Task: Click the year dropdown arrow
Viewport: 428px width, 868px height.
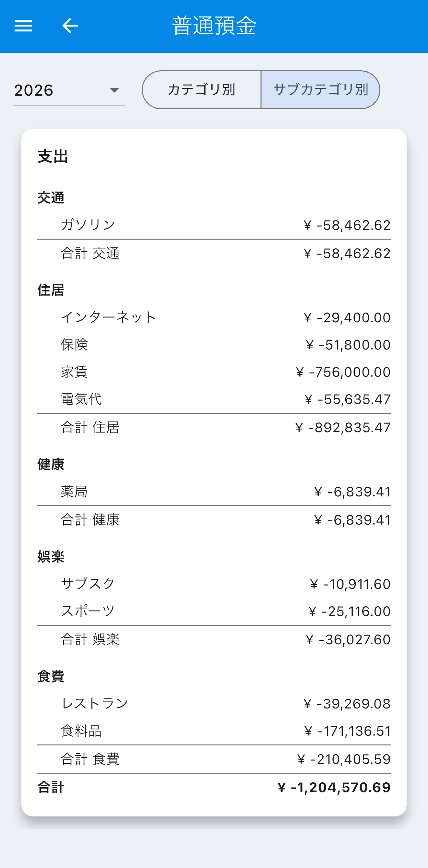Action: click(x=114, y=90)
